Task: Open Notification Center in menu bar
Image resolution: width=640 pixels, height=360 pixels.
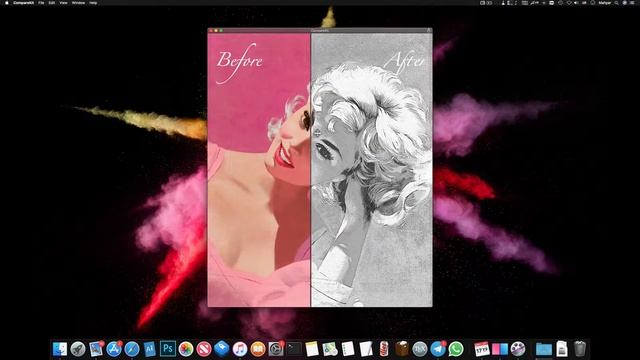Action: point(633,3)
